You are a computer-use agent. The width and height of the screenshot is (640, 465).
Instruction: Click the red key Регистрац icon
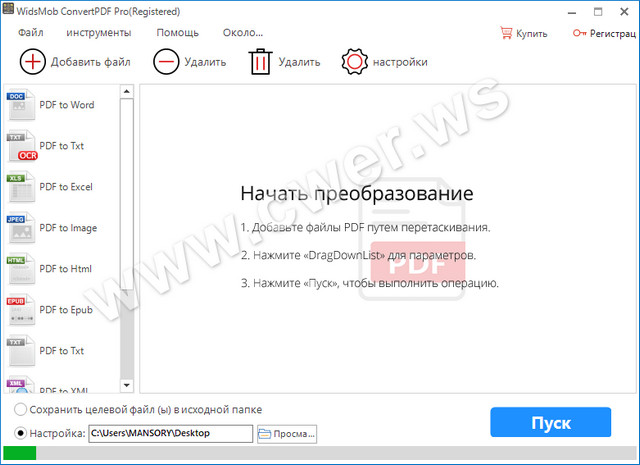pos(579,33)
